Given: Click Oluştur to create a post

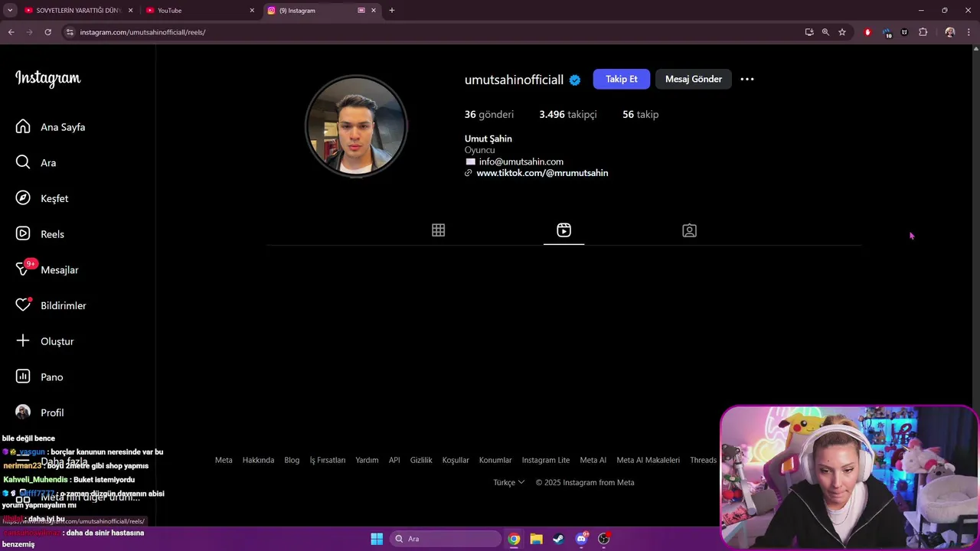Looking at the screenshot, I should (x=45, y=341).
